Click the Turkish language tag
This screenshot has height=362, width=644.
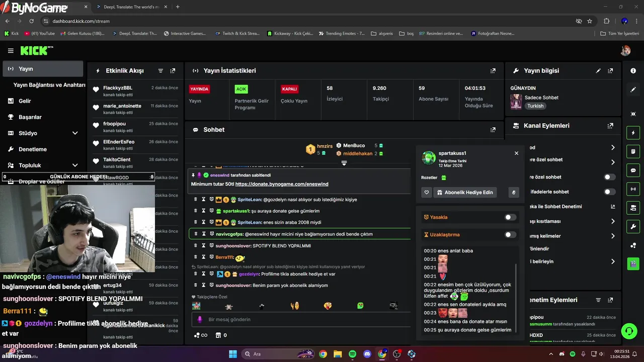point(535,106)
